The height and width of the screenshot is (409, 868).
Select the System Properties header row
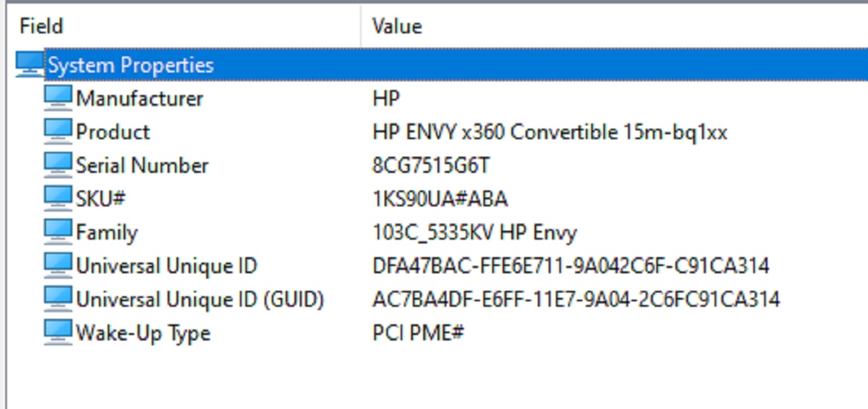pos(456,65)
